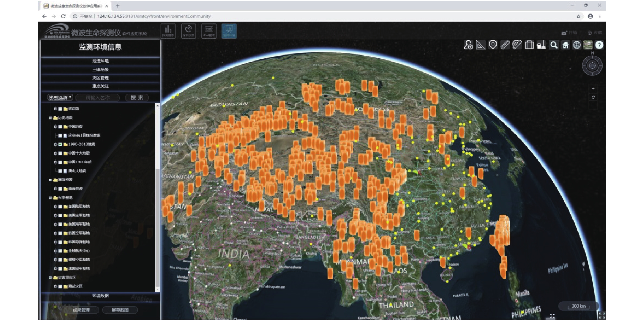Check the 中国地震 checkbox

pyautogui.click(x=60, y=127)
